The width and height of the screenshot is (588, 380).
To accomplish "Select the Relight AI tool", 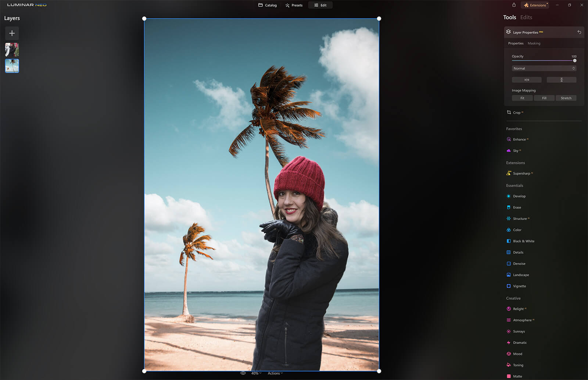I will pos(518,309).
